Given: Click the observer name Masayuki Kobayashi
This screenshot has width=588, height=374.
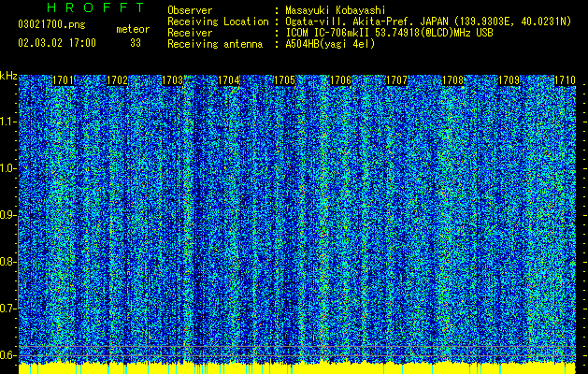Looking at the screenshot, I should tap(335, 10).
